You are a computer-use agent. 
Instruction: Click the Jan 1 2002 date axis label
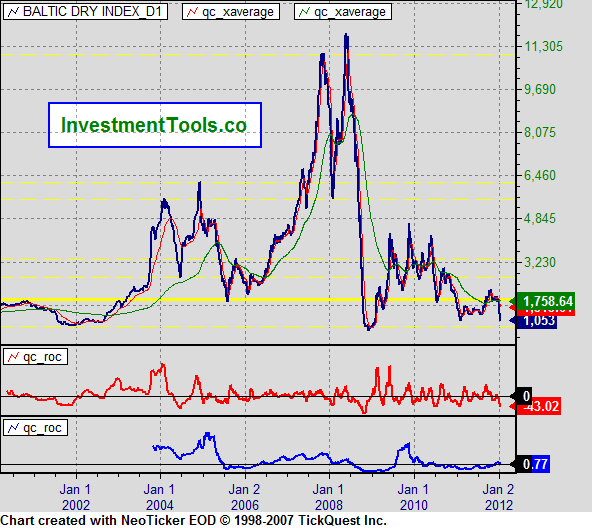coord(76,497)
